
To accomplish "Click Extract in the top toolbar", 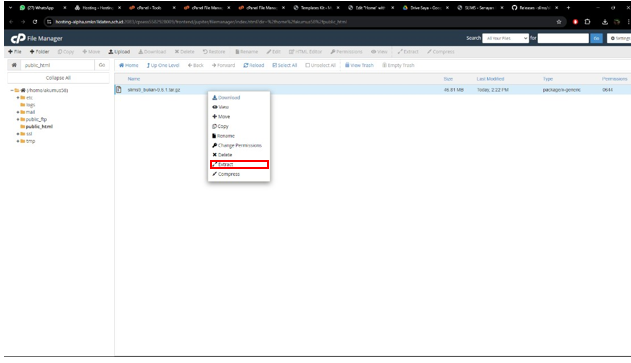I will 408,52.
